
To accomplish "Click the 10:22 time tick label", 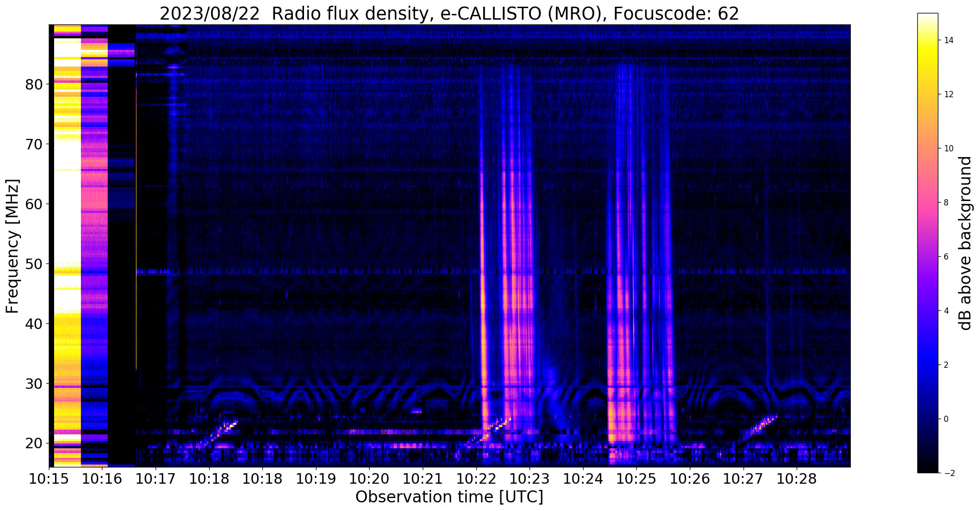I will click(476, 479).
